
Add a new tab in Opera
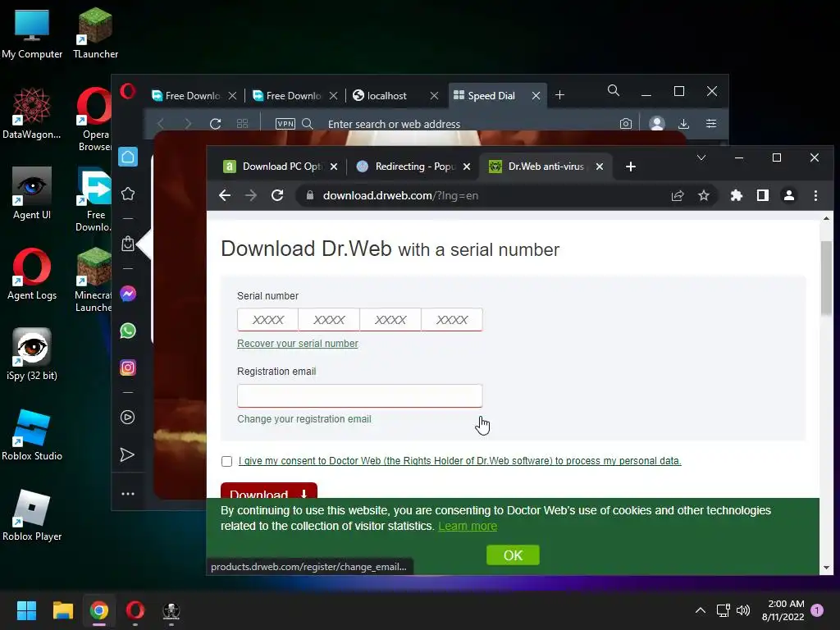pyautogui.click(x=559, y=95)
